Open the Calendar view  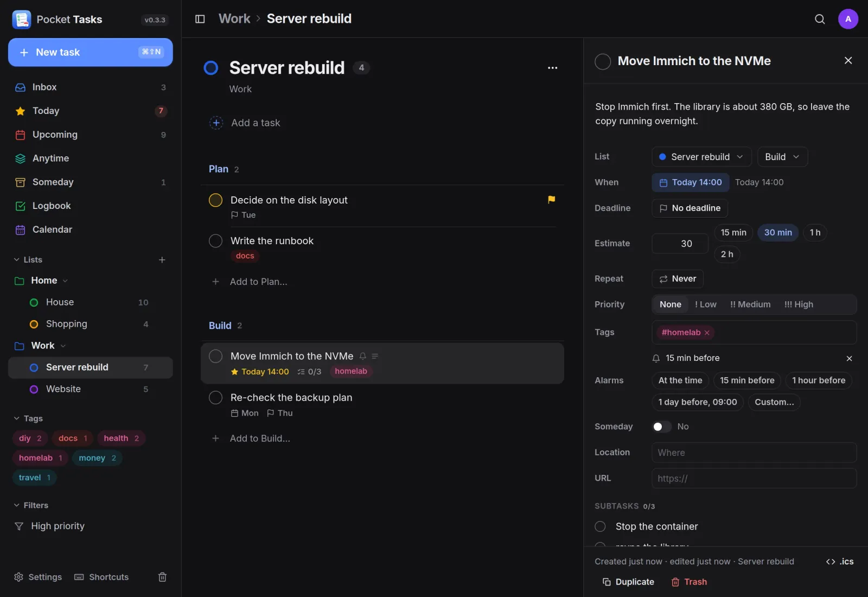tap(90, 230)
